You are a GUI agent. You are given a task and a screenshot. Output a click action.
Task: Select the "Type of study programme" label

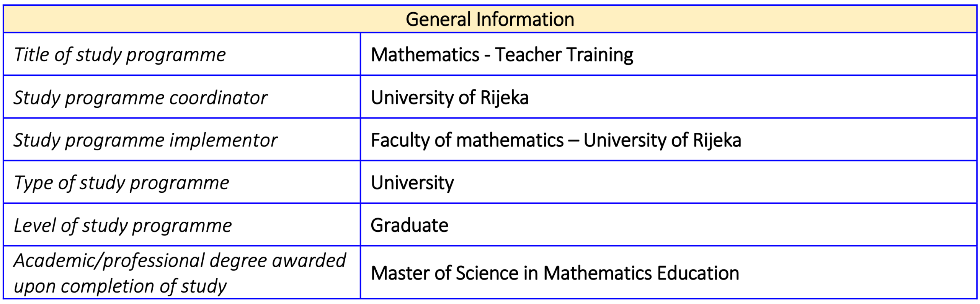tap(121, 183)
